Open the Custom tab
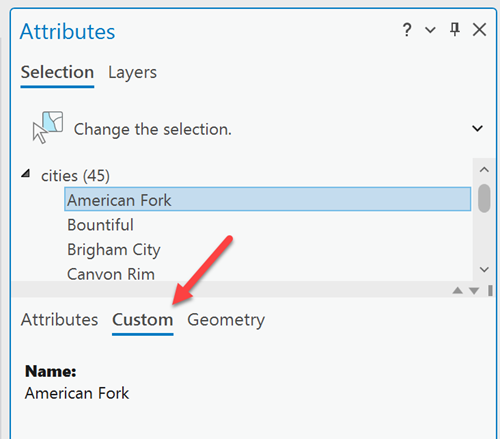 [143, 320]
